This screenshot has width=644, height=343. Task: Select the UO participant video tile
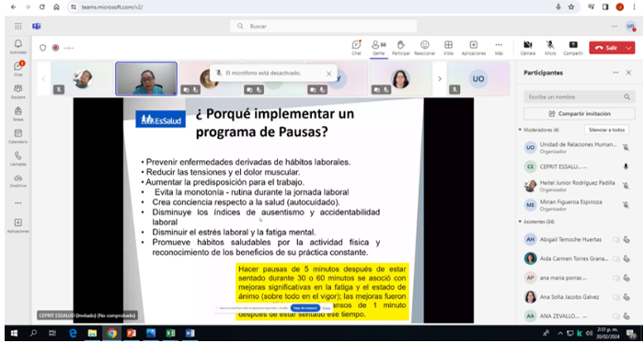point(478,79)
